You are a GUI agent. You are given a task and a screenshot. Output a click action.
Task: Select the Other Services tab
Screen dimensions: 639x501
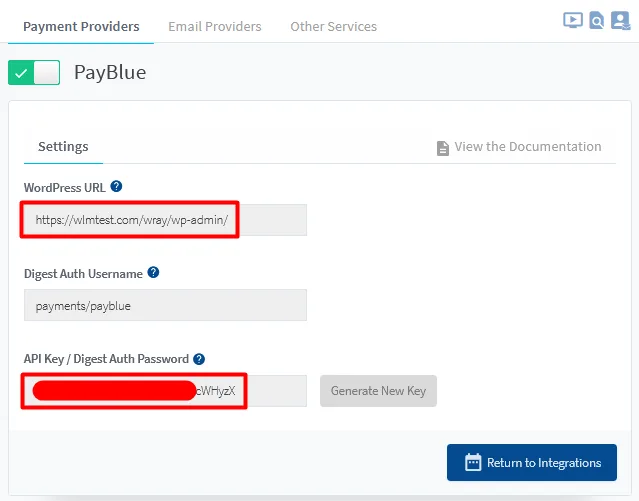[x=333, y=26]
